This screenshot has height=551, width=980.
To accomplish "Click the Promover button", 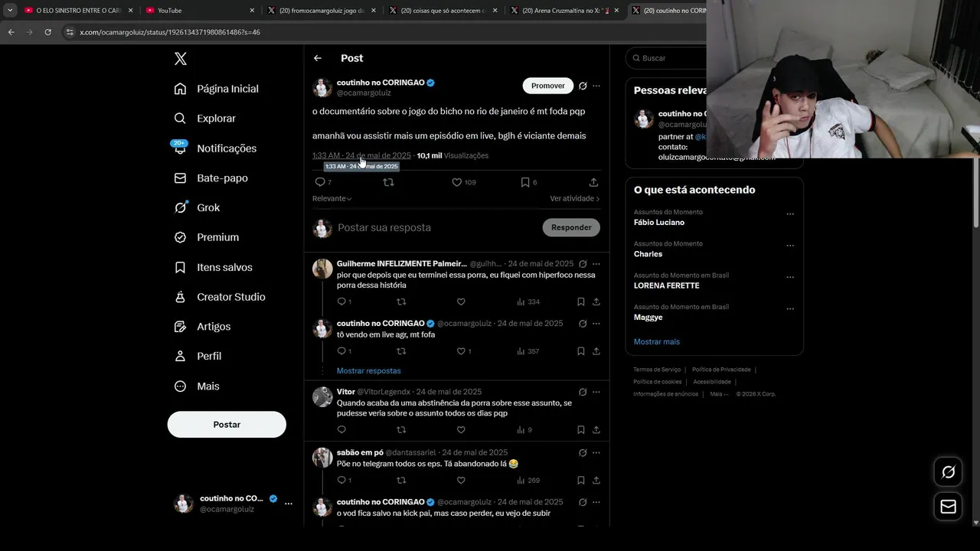I will [x=548, y=86].
